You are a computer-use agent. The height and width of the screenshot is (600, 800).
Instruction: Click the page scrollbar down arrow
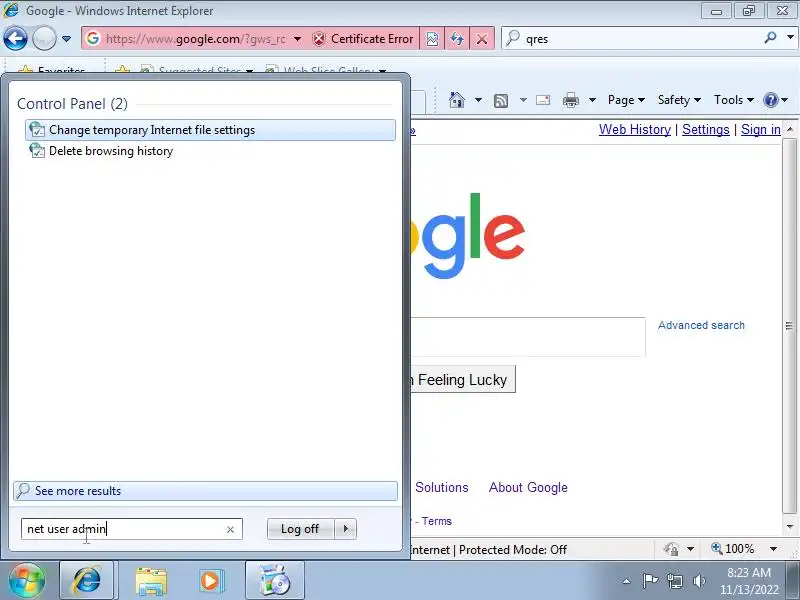pyautogui.click(x=790, y=526)
